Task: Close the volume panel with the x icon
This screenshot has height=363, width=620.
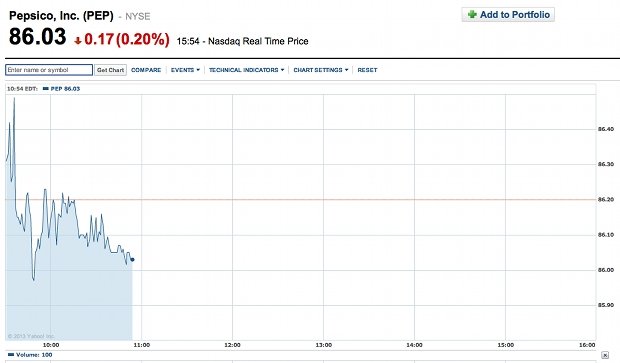Action: (605, 355)
